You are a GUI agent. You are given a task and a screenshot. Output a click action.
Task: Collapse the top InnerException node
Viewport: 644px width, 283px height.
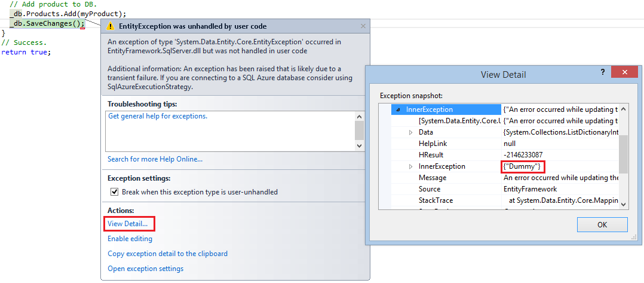click(x=398, y=110)
